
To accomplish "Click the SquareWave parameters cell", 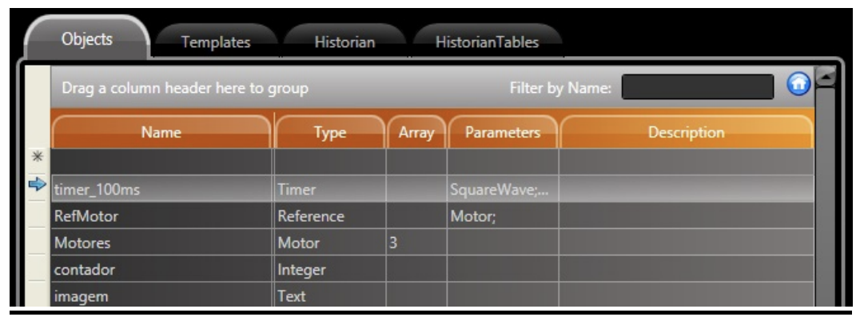I will (x=503, y=189).
